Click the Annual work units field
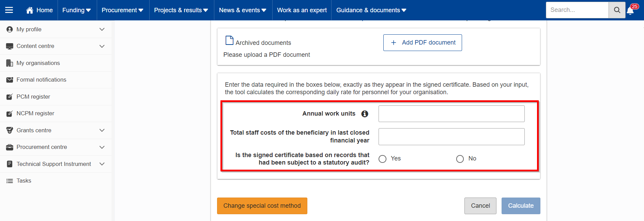Screen dimensions: 644x221 [451, 114]
